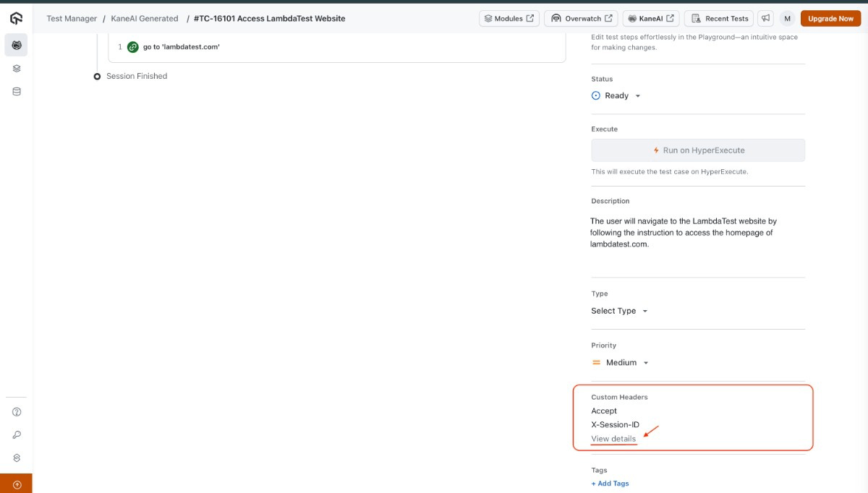This screenshot has width=868, height=493.
Task: Open 'Recent Tests' in top bar
Action: point(718,19)
